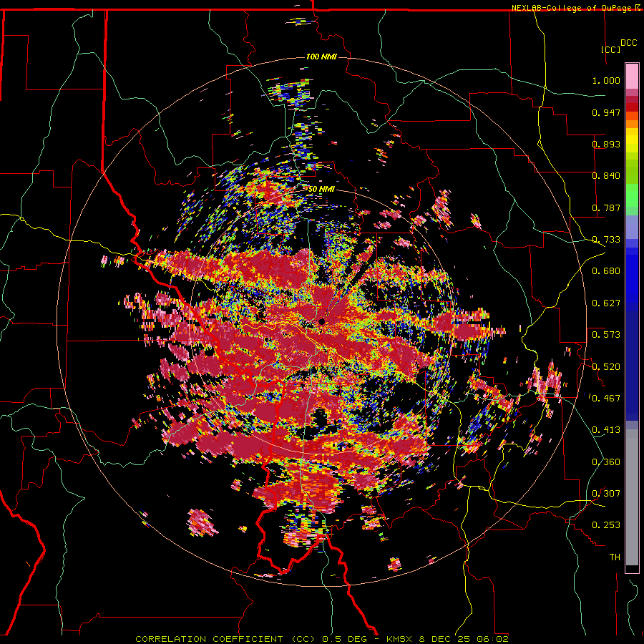Click the 0.627 scale value
644x644 pixels.
(606, 303)
